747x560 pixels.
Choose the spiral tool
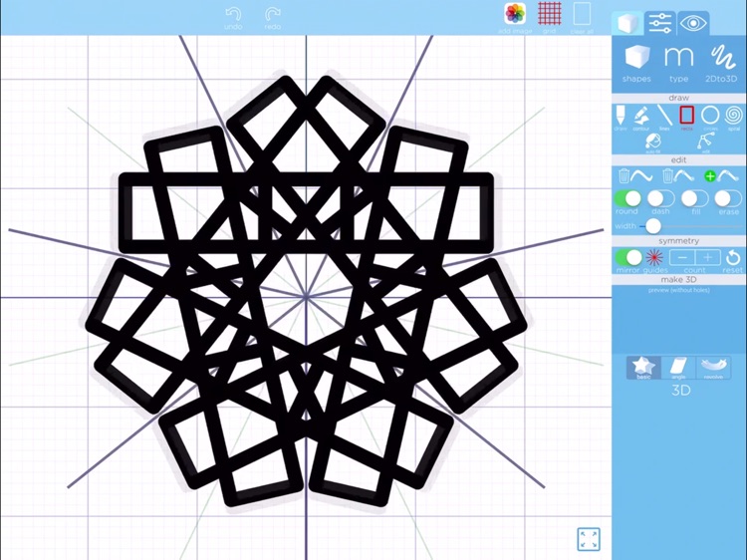coord(734,118)
